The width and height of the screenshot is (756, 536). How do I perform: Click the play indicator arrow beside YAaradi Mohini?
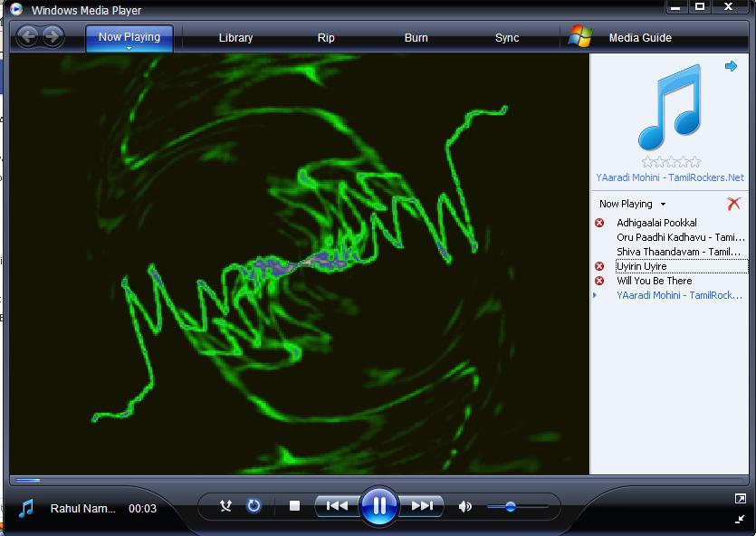(595, 295)
